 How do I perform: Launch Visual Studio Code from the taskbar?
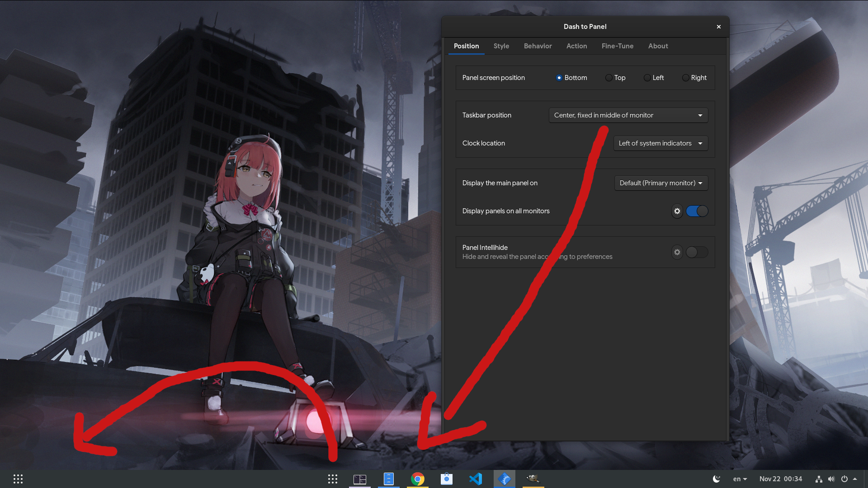(476, 479)
